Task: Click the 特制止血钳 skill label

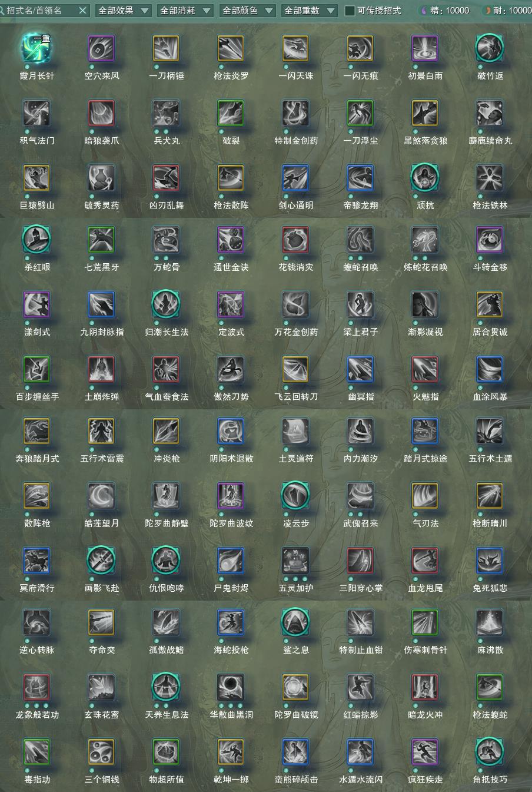Action: click(361, 650)
